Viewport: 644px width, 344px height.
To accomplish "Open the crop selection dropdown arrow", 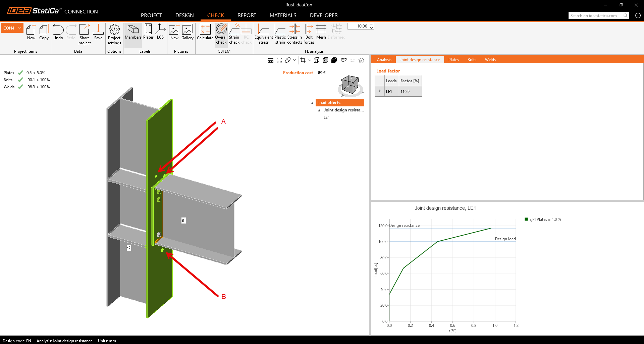I will pyautogui.click(x=310, y=60).
